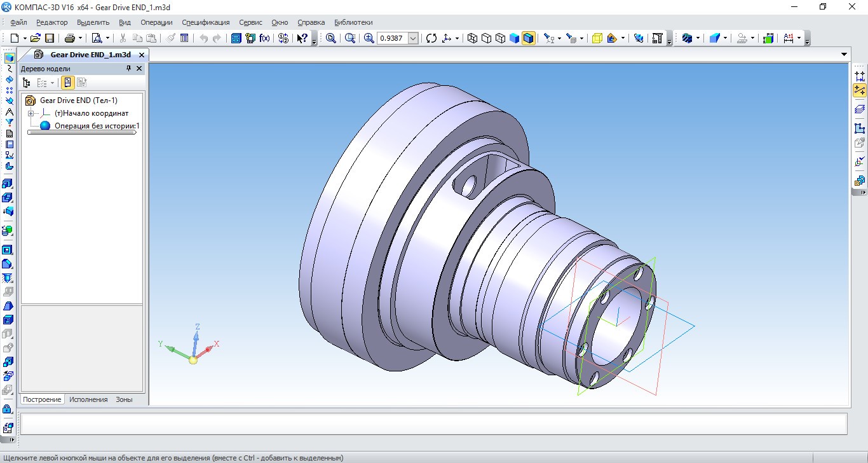Image resolution: width=868 pixels, height=463 pixels.
Task: Open the Библиотеки menu
Action: point(353,22)
